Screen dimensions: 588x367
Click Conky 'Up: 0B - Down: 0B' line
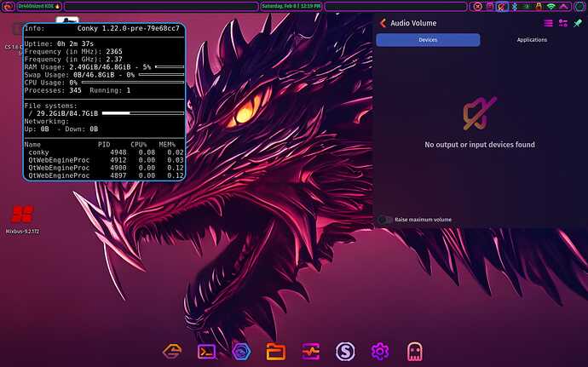[x=61, y=129]
